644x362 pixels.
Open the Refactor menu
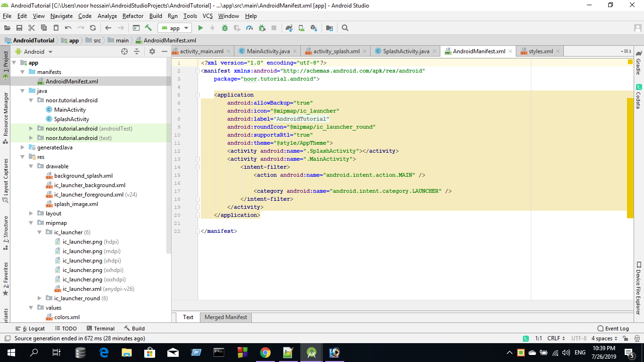click(x=133, y=16)
